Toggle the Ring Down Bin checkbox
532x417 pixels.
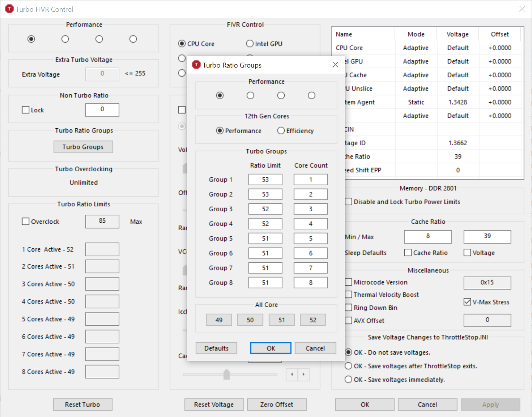tap(348, 308)
